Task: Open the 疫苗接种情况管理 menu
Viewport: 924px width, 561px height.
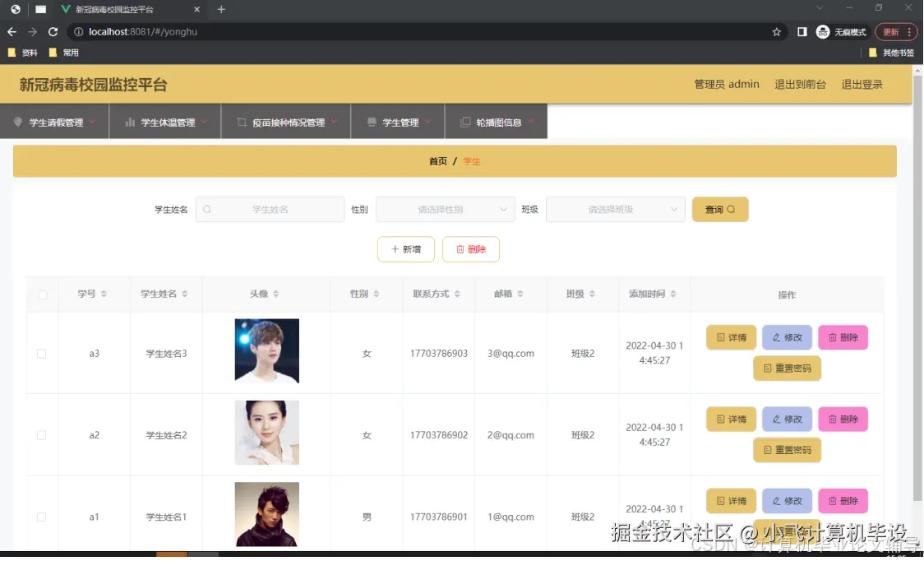Action: pos(286,122)
